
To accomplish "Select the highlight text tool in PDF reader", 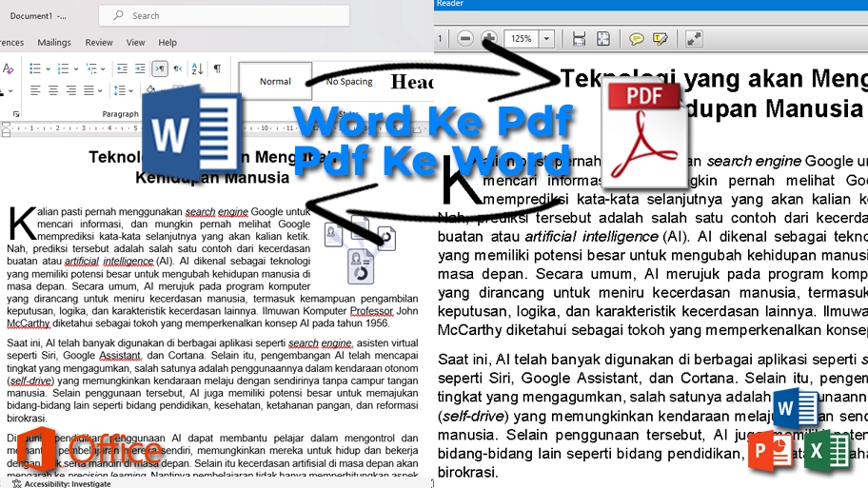I will (661, 39).
